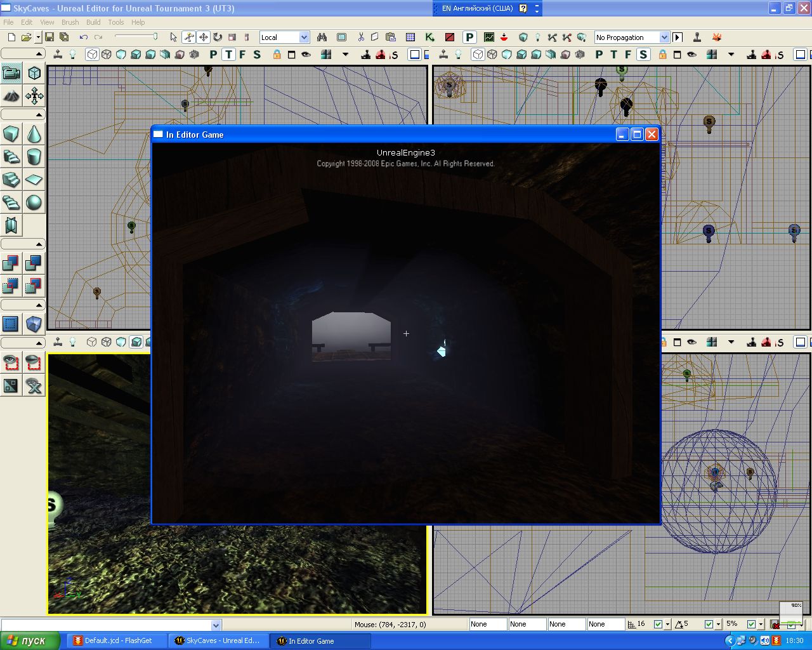Choose the Cone brush builder

tap(34, 134)
